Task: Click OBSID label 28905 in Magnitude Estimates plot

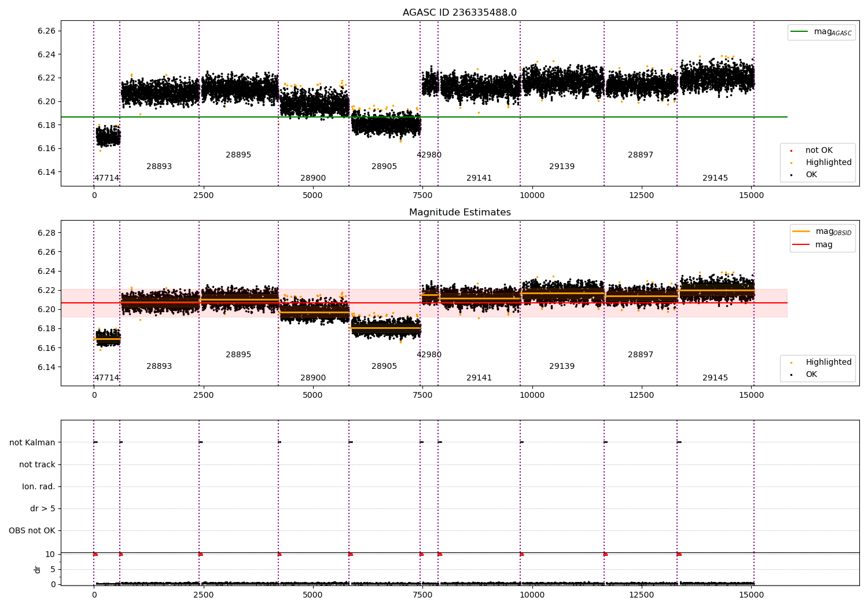Action: 384,367
